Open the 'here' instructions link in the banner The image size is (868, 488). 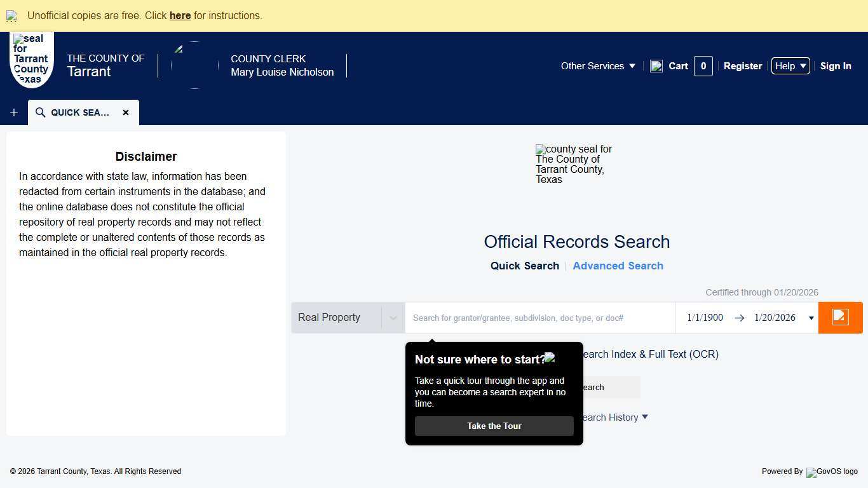point(180,15)
